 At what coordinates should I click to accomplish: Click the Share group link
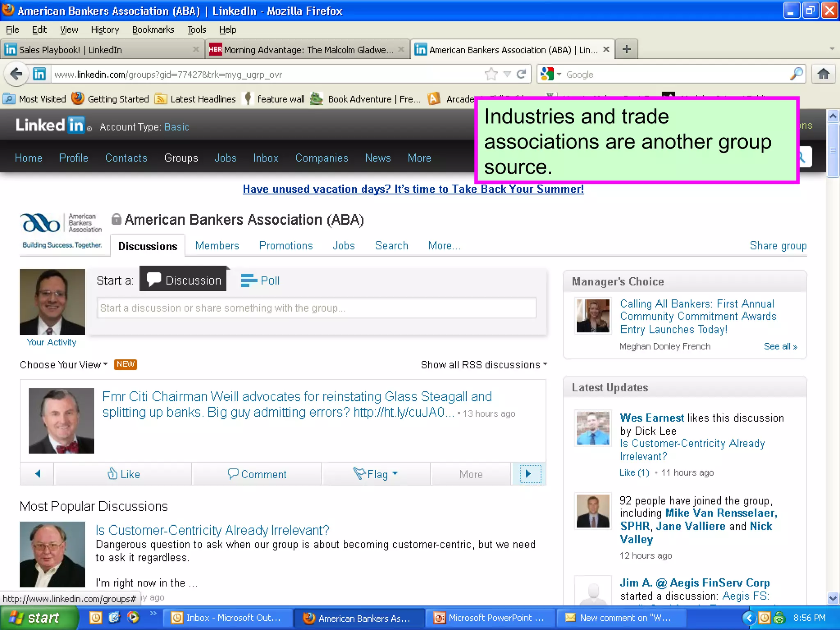pyautogui.click(x=778, y=246)
